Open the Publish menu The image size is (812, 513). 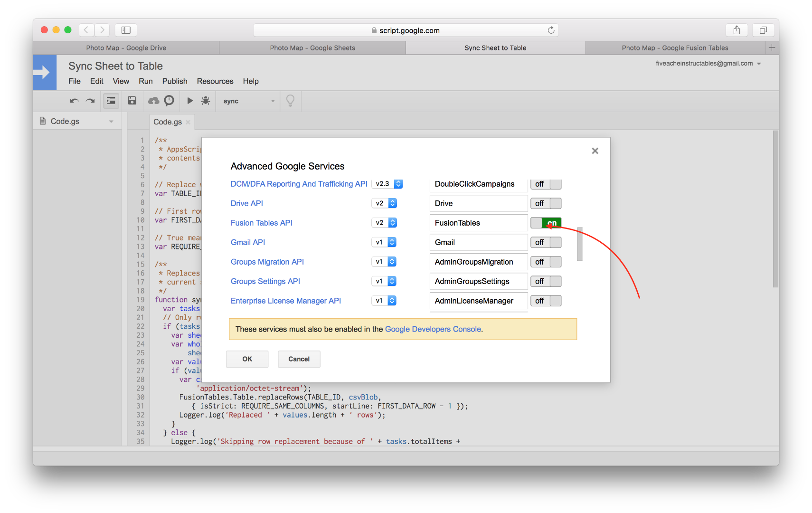click(174, 81)
